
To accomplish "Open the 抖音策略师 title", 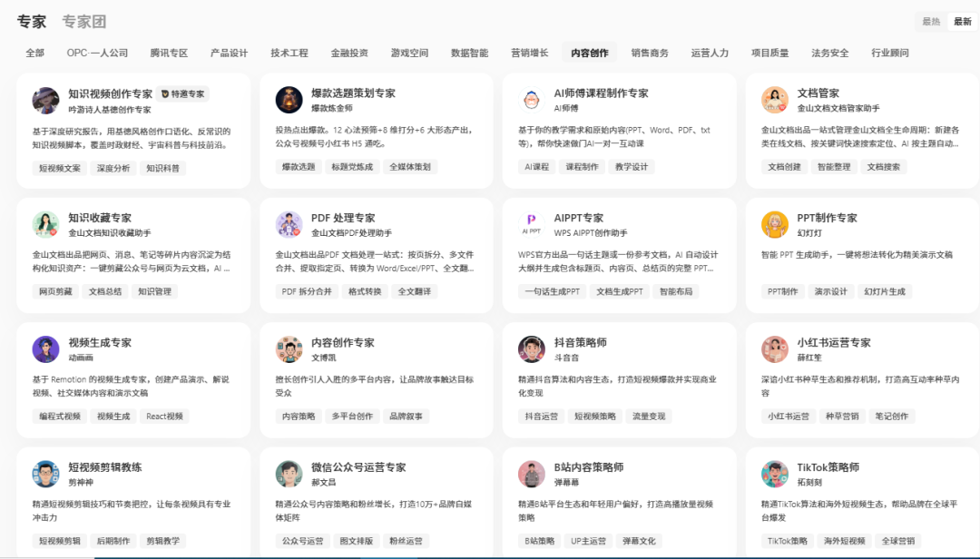I will point(580,342).
